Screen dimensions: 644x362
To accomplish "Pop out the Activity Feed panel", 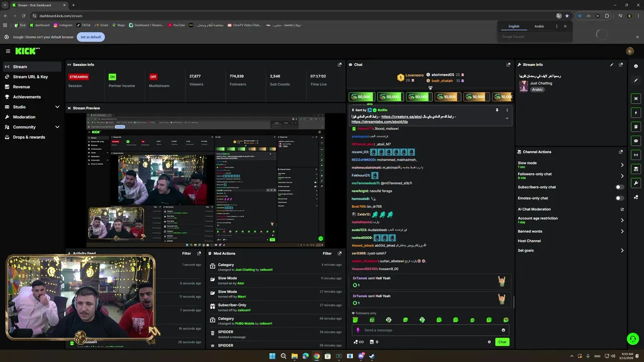I will click(x=199, y=253).
